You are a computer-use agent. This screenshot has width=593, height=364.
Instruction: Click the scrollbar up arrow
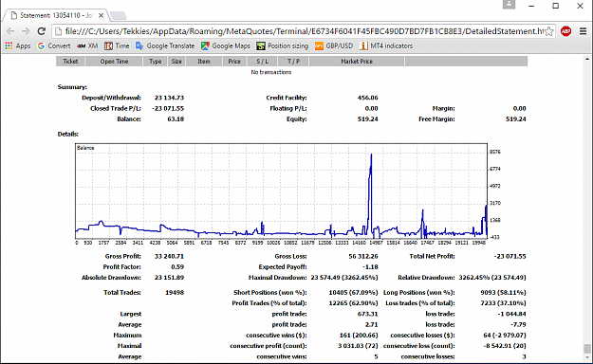click(587, 59)
